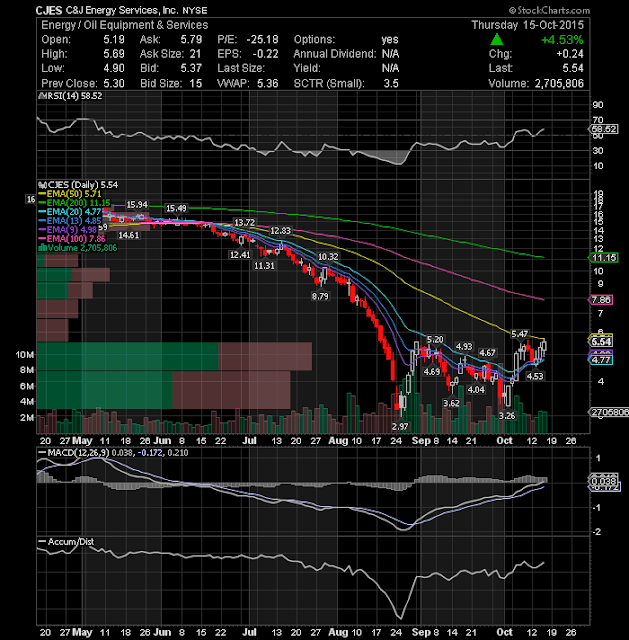Click the green EMA(200) legend line marker
The height and width of the screenshot is (640, 629).
coord(42,203)
